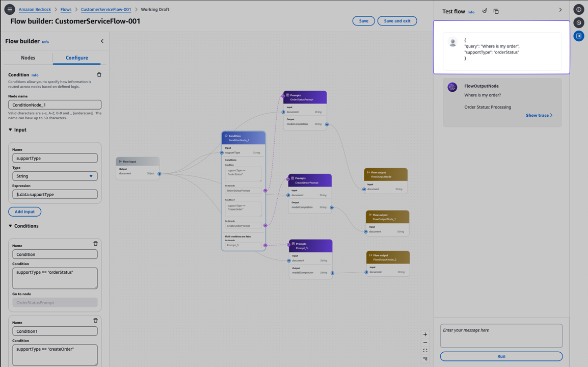Collapse the Input section
588x367 pixels.
point(10,130)
